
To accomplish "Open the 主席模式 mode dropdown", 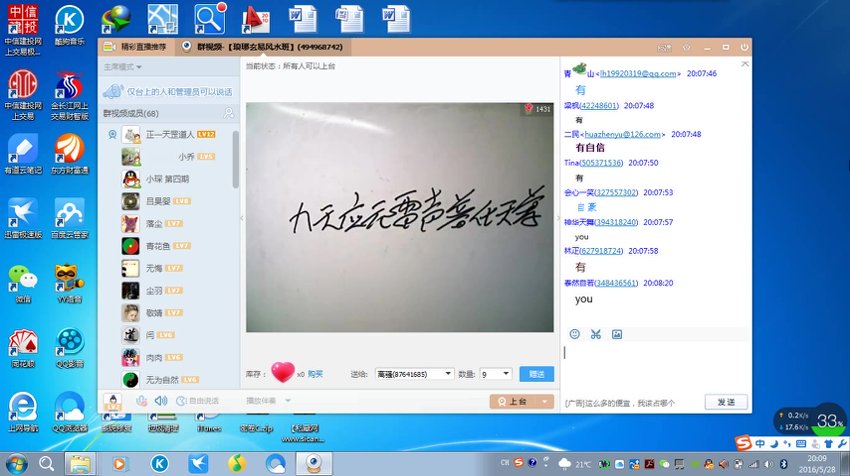I will (x=123, y=67).
